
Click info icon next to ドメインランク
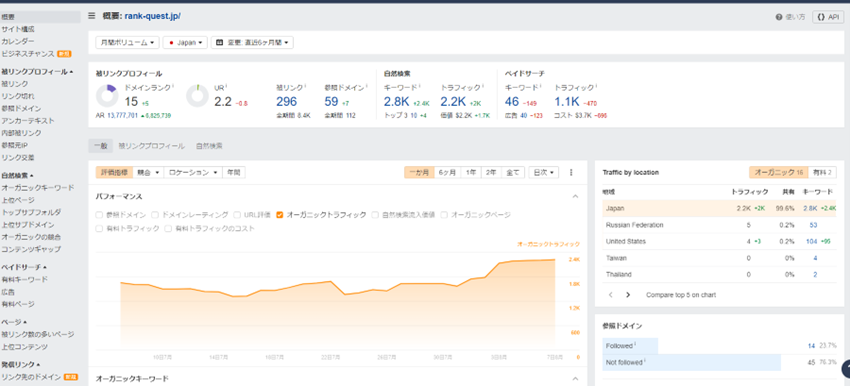173,85
